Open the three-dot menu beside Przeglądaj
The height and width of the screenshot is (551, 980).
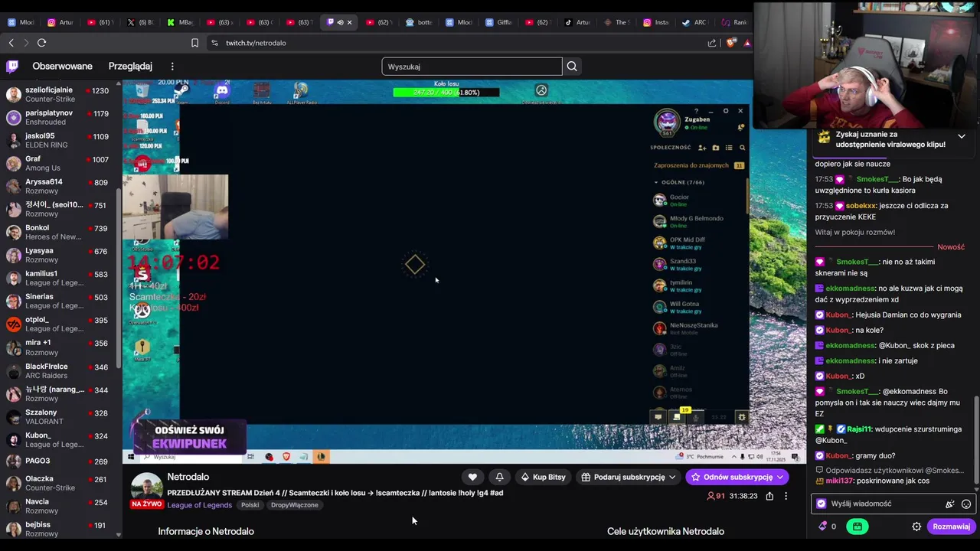(x=172, y=67)
